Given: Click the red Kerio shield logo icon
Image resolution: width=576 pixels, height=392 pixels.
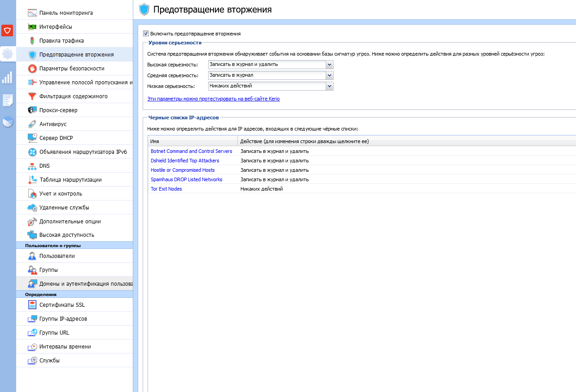Looking at the screenshot, I should (x=7, y=30).
